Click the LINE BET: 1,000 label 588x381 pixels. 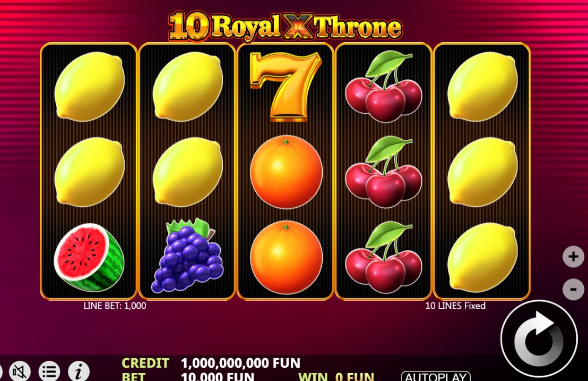[115, 306]
